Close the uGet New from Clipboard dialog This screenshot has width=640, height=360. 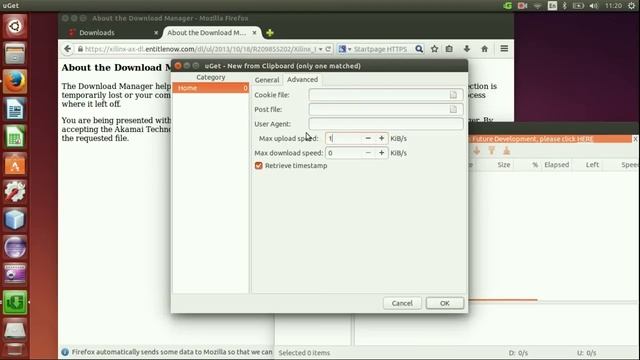click(x=178, y=66)
